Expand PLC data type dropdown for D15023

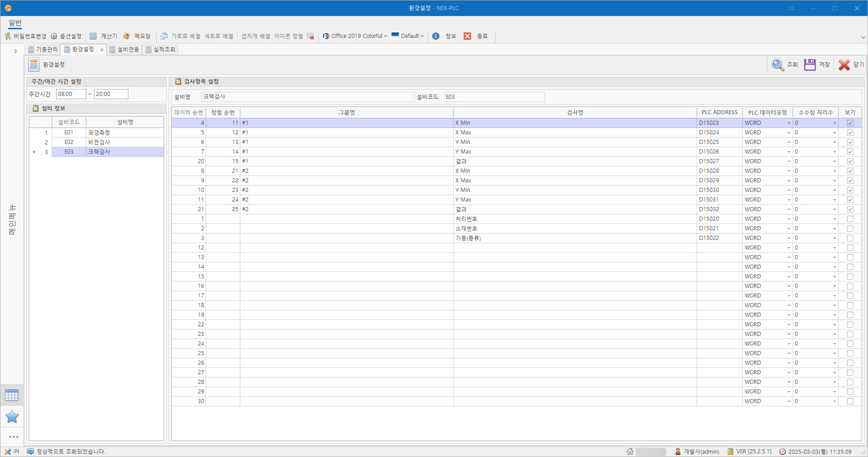tap(789, 123)
